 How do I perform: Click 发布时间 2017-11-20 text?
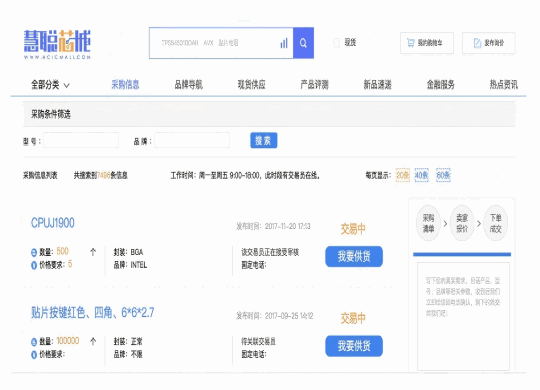click(273, 226)
